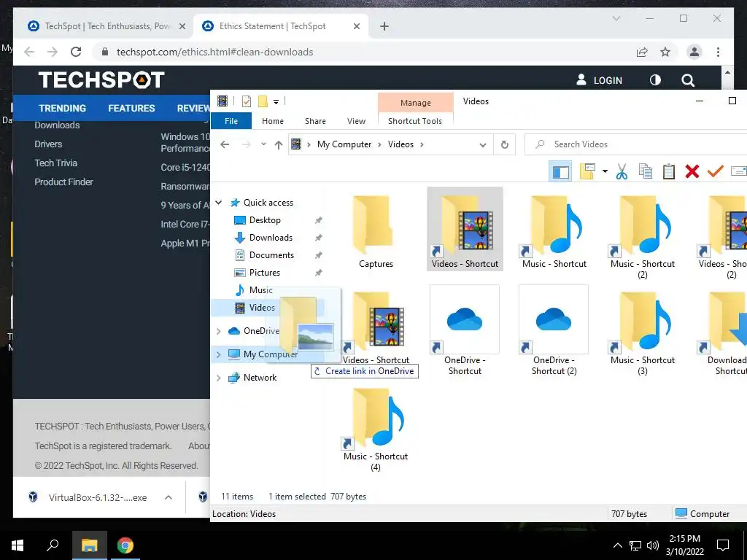This screenshot has width=747, height=560.
Task: Select the Music - Shortcut (4) item
Action: click(x=376, y=430)
